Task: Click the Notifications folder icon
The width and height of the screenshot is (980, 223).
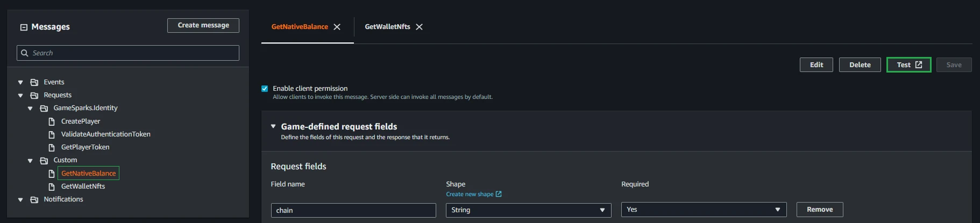Action: click(34, 199)
